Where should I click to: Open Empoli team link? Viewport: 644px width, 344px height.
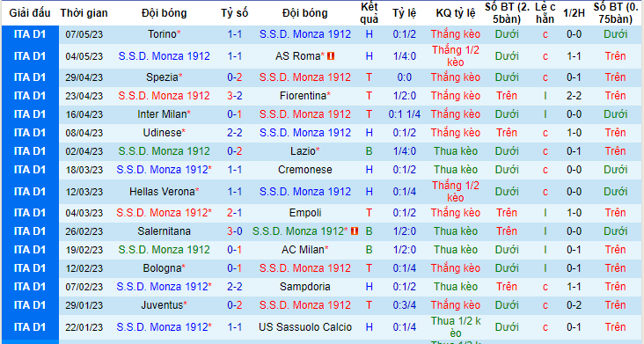click(x=304, y=213)
